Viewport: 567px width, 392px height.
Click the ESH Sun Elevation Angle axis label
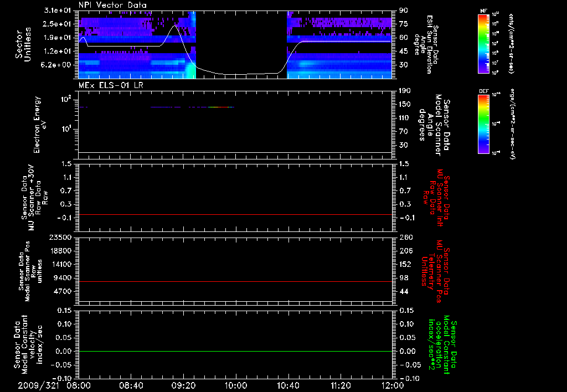pyautogui.click(x=426, y=44)
